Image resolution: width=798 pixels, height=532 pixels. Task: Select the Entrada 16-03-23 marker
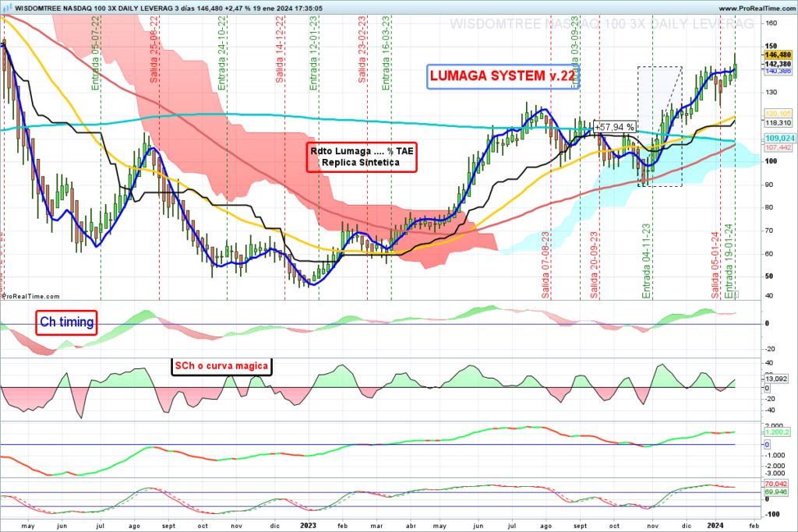pos(386,53)
